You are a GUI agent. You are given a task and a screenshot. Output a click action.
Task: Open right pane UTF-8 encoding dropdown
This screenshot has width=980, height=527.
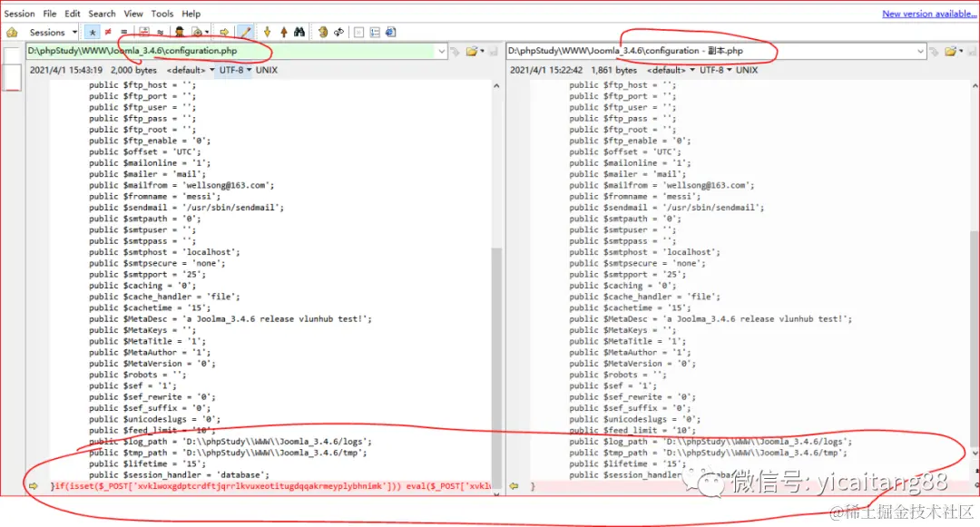tap(716, 70)
